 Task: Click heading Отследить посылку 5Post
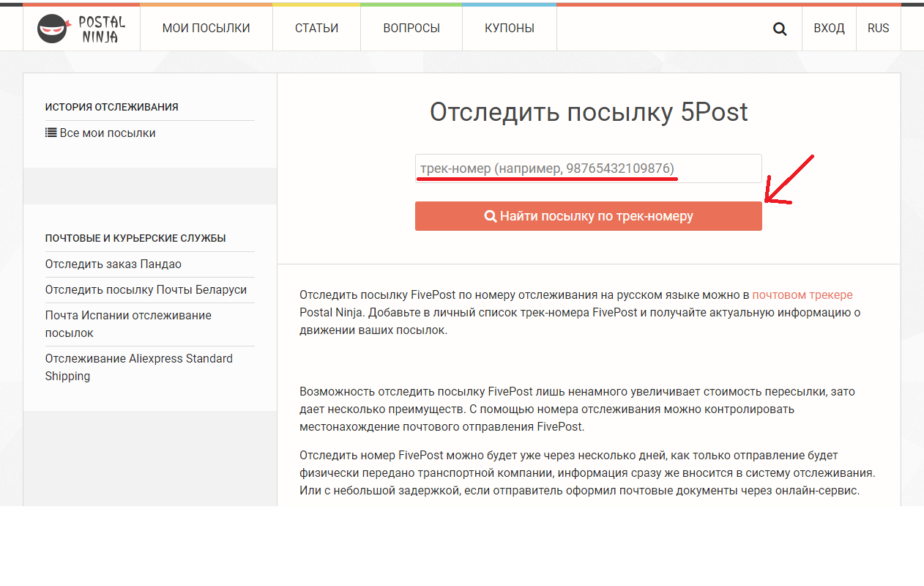(x=589, y=112)
